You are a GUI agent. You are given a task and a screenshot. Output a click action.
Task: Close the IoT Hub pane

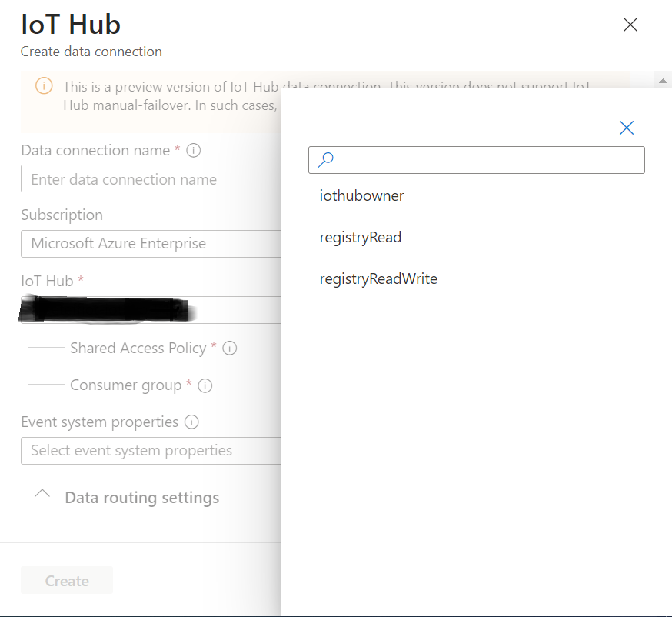(630, 25)
